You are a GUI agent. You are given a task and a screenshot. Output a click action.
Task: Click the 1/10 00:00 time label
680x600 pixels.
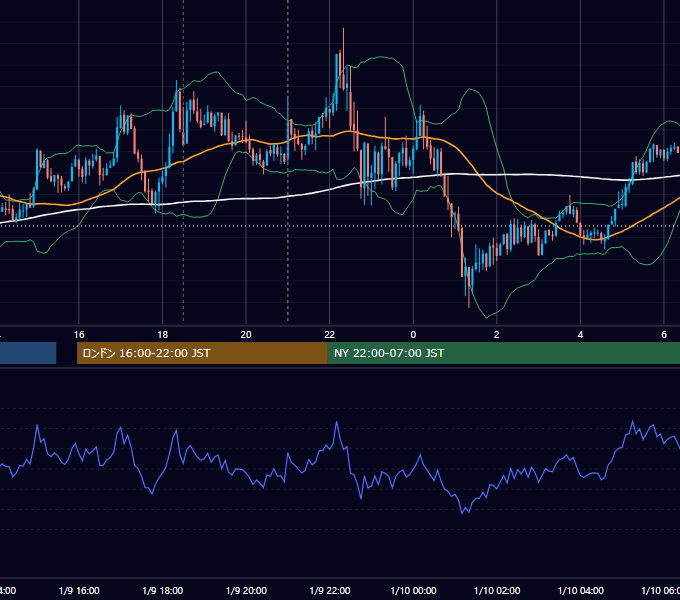coord(413,590)
